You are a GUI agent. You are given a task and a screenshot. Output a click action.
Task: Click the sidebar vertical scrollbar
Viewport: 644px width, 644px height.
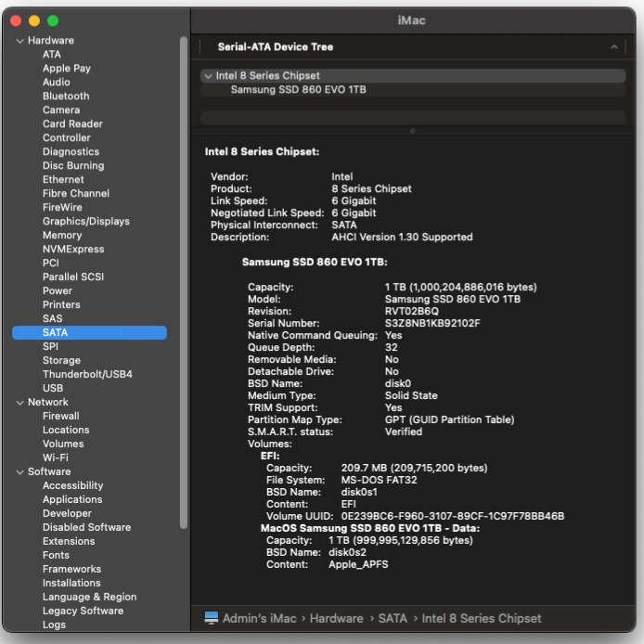[184, 283]
